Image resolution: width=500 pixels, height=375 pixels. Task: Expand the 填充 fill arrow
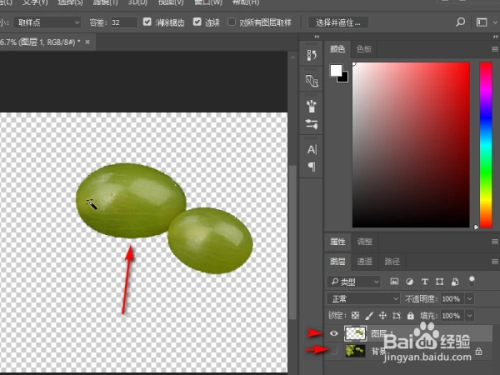(x=469, y=315)
